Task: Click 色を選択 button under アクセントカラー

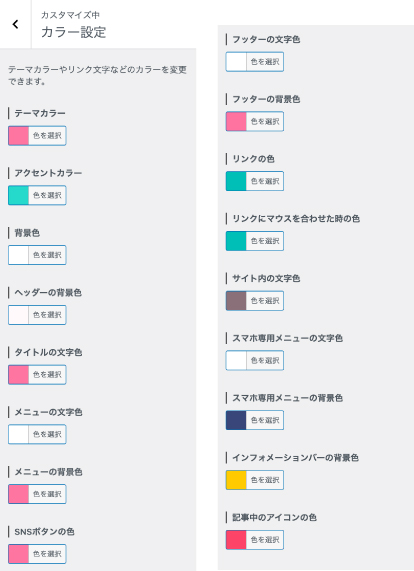Action: [x=47, y=196]
